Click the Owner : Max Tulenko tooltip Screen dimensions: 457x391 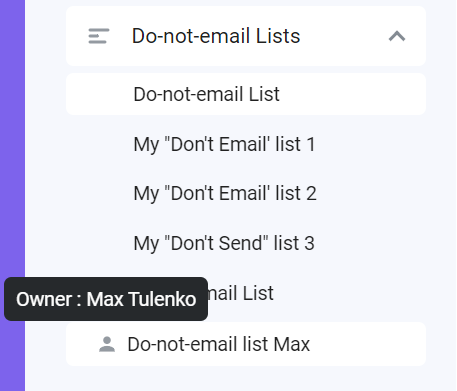[x=106, y=299]
